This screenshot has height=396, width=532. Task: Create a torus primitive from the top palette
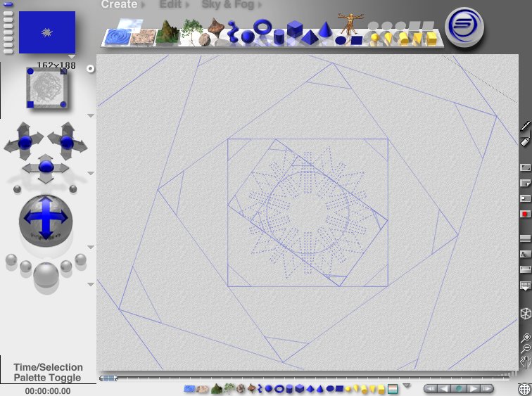click(262, 27)
